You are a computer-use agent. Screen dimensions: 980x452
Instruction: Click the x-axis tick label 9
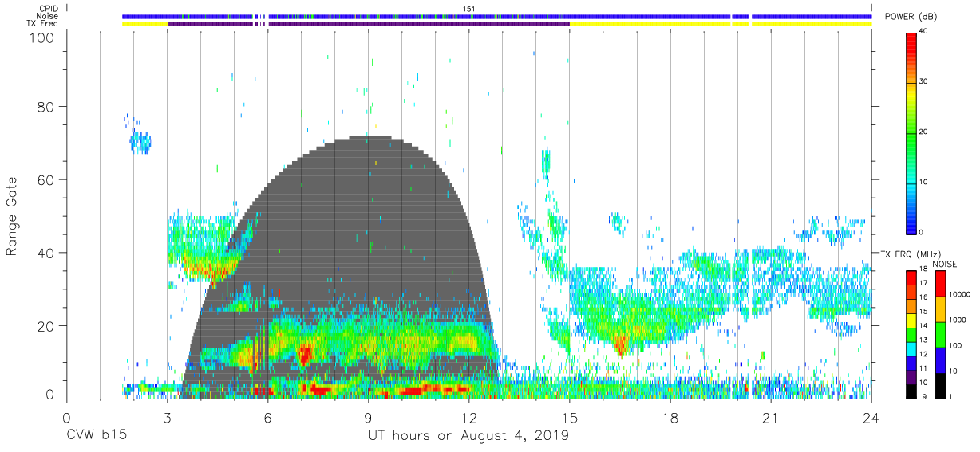coord(368,417)
